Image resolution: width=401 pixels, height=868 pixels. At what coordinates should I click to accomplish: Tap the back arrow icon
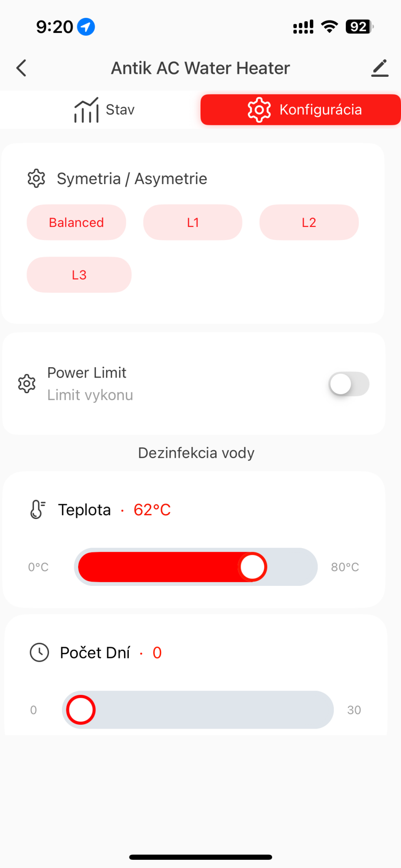21,68
